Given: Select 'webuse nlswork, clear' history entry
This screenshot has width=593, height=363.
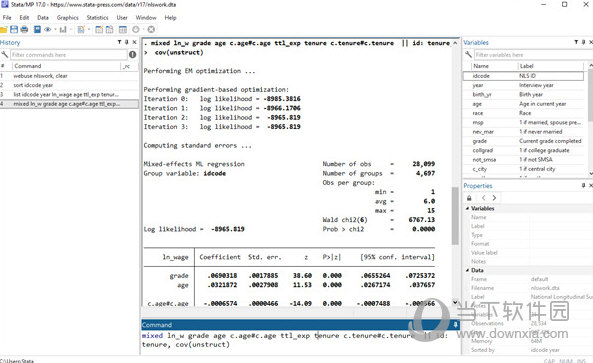Looking at the screenshot, I should tap(69, 76).
